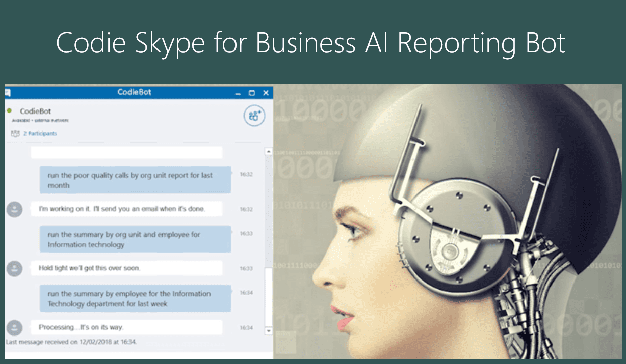Click the conversation icon in the title bar
This screenshot has height=364, width=626.
pyautogui.click(x=7, y=93)
